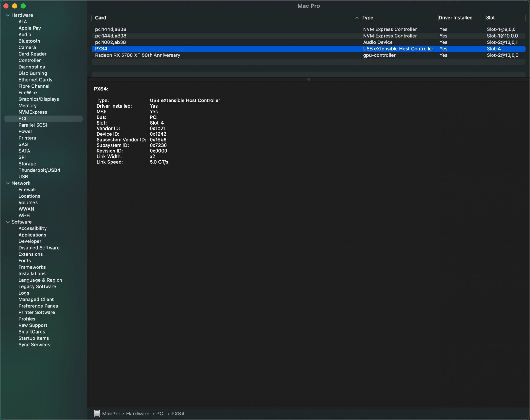
Task: Collapse the Hardware section chevron
Action: click(x=8, y=15)
